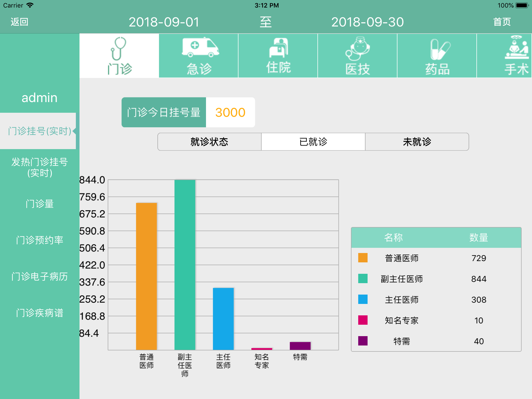The height and width of the screenshot is (399, 532).
Task: Go to 首页 home page
Action: click(502, 22)
